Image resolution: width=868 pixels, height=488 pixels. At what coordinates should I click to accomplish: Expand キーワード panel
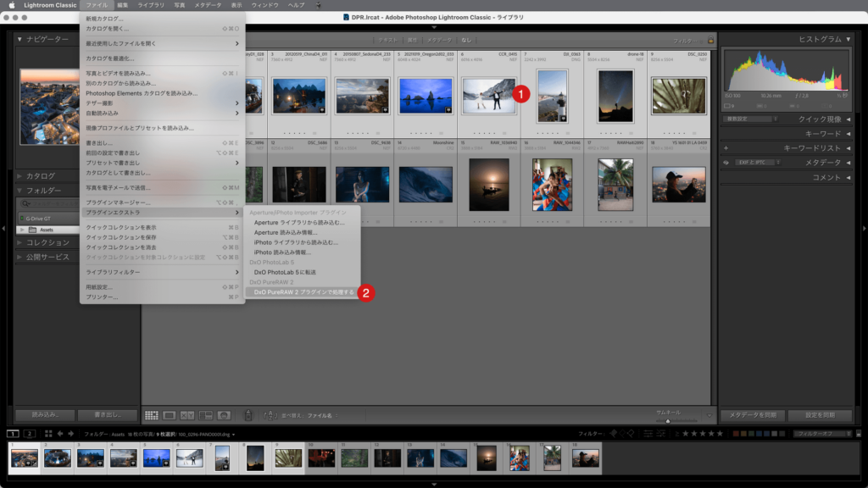pos(848,133)
